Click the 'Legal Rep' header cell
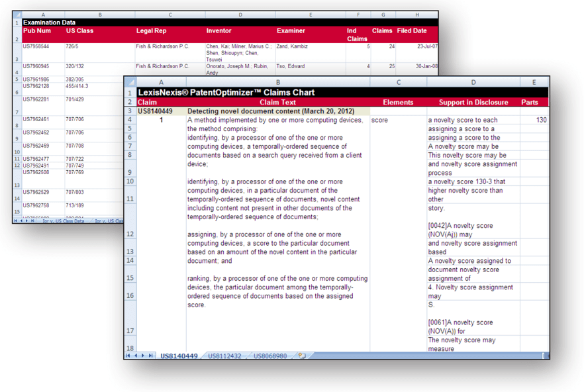586x392 pixels. point(170,34)
